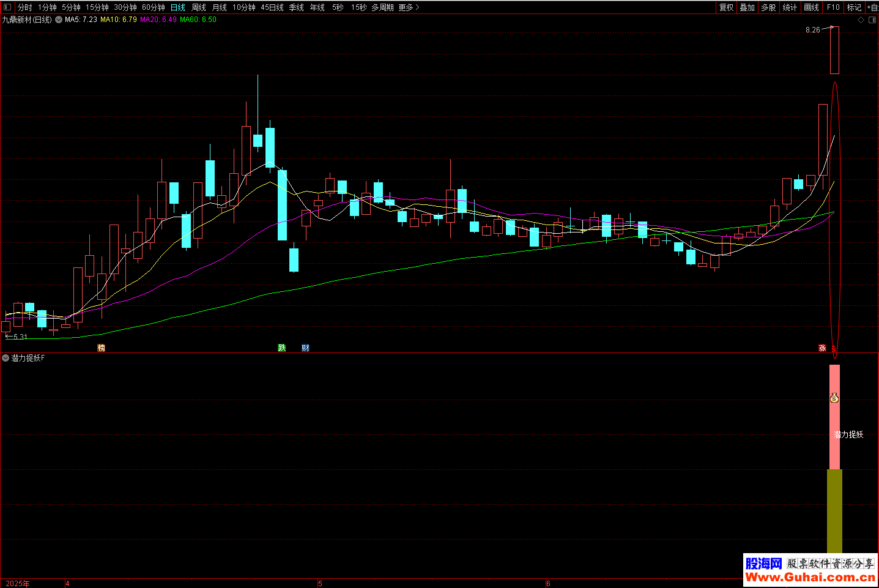The width and height of the screenshot is (879, 588).
Task: Switch to the 30分钟 period tab
Action: pos(125,7)
